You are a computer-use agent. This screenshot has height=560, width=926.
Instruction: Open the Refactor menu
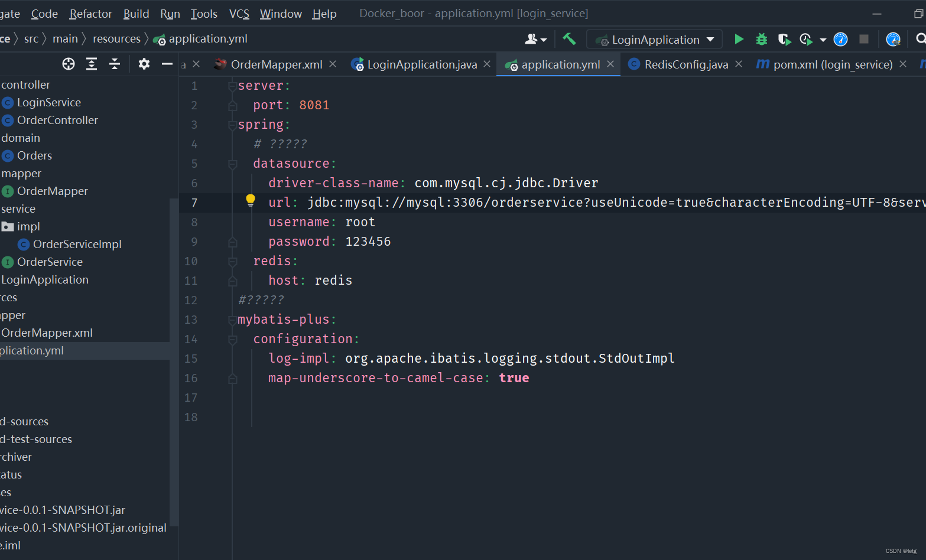[90, 14]
